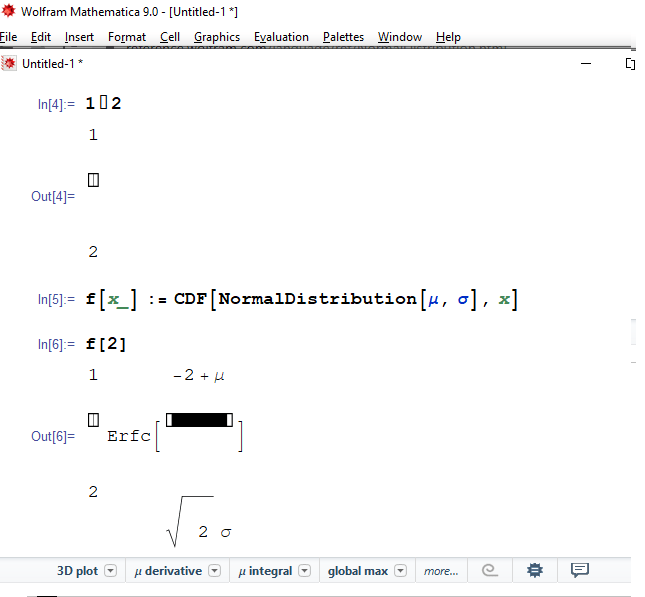Open the File menu
Image resolution: width=645 pixels, height=597 pixels.
(x=8, y=37)
